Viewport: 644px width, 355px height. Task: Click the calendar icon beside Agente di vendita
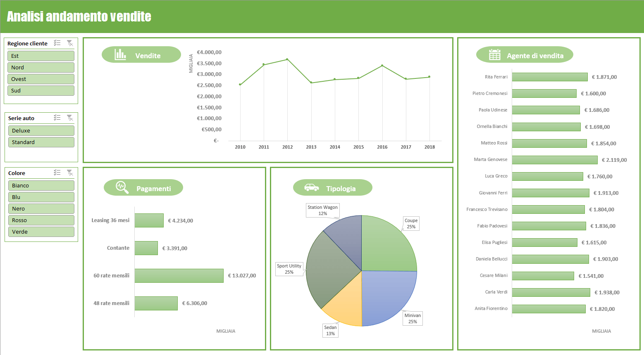pos(495,54)
